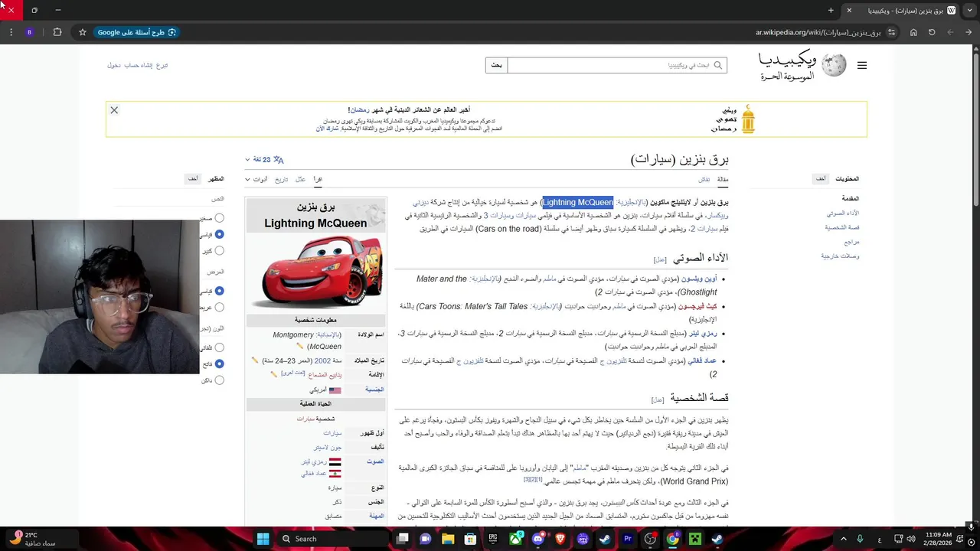The height and width of the screenshot is (551, 980).
Task: Click the edit pencil beside birth year 2002
Action: click(x=255, y=360)
